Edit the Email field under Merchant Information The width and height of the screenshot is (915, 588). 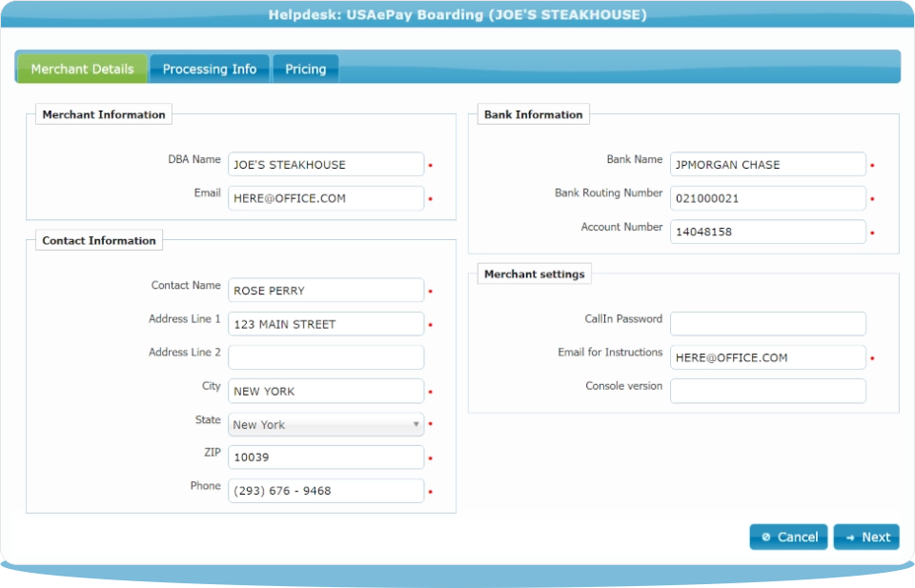pyautogui.click(x=326, y=198)
